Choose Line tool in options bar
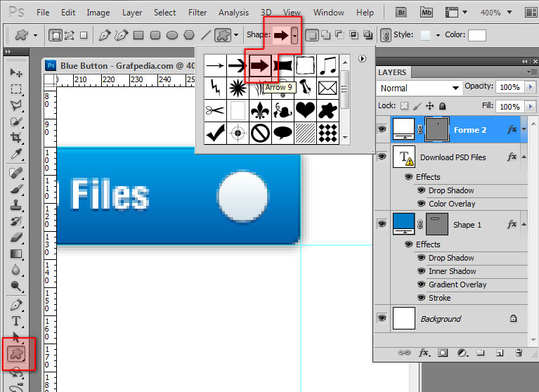 (x=206, y=35)
